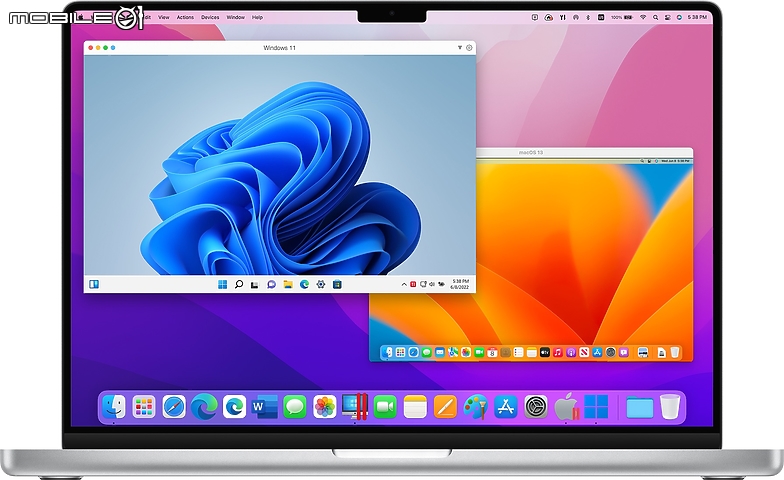Launch Microsoft Word from the Dock

[265, 407]
